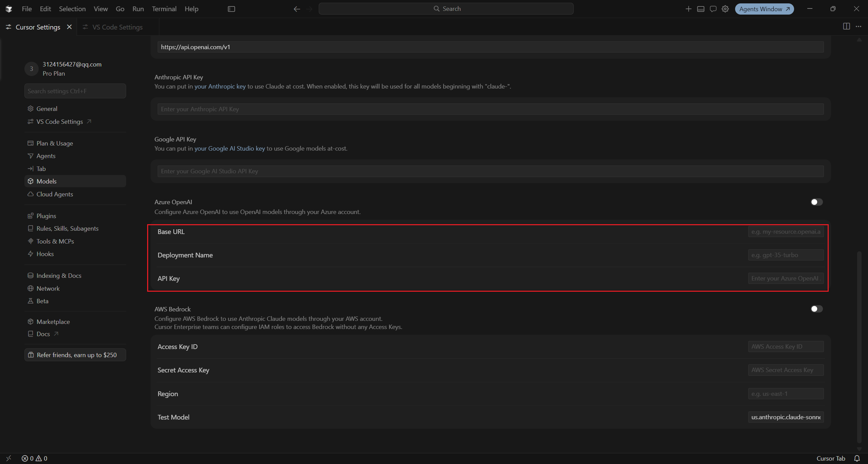
Task: Click the Azure Base URL field
Action: (786, 232)
